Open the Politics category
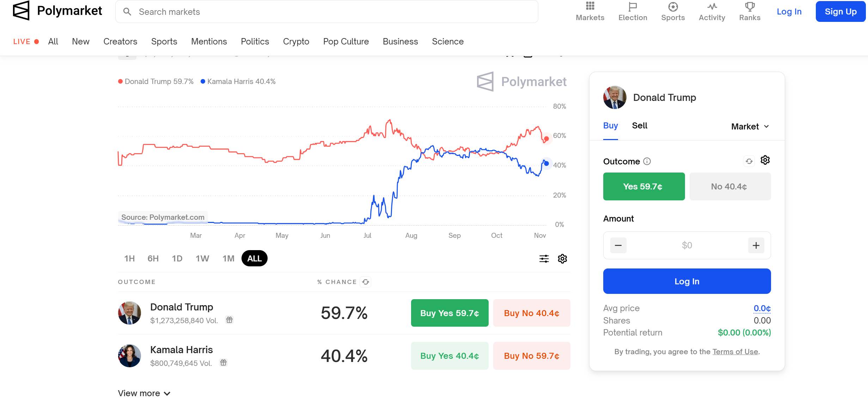The width and height of the screenshot is (868, 405). click(255, 42)
